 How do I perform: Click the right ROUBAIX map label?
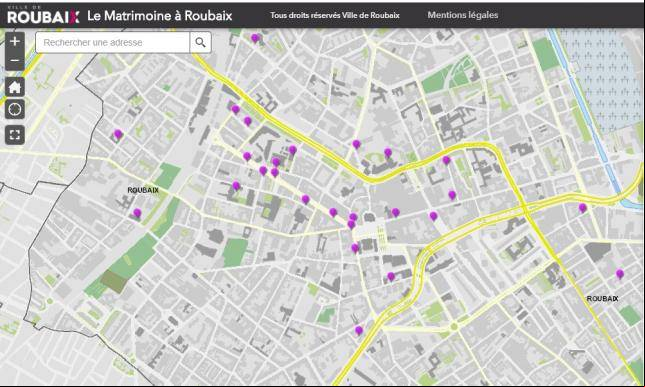click(602, 299)
